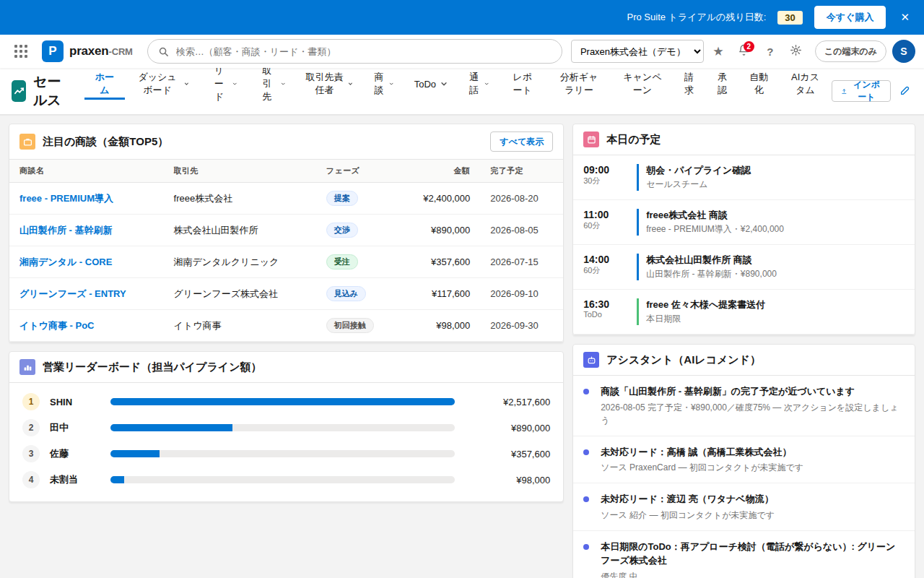The width and height of the screenshot is (924, 578).
Task: Open the settings gear icon
Action: (x=796, y=51)
